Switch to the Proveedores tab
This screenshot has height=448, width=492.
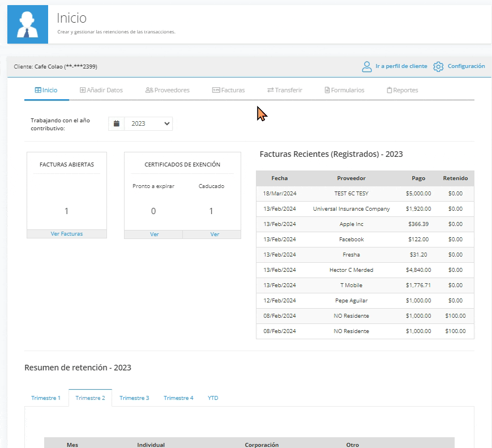tap(167, 90)
